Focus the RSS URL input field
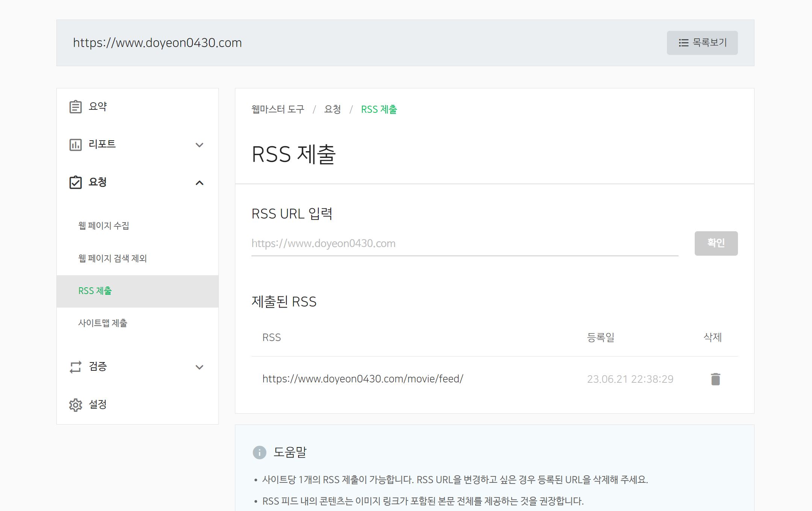812x511 pixels. tap(465, 244)
